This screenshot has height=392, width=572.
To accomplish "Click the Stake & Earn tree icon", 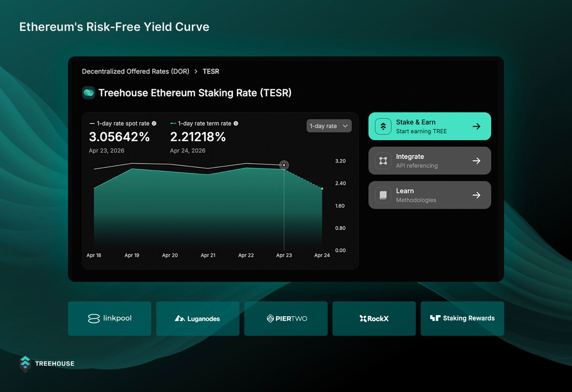I will coord(383,126).
